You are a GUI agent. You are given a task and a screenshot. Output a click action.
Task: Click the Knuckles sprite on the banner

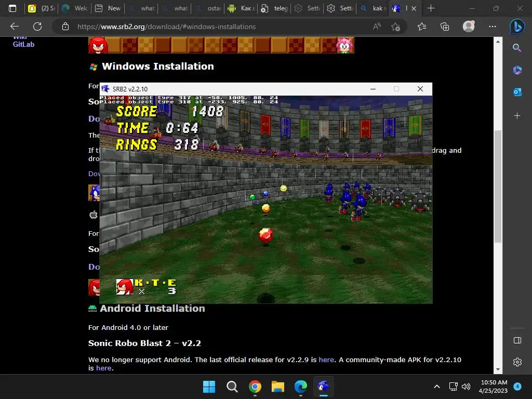coord(98,45)
